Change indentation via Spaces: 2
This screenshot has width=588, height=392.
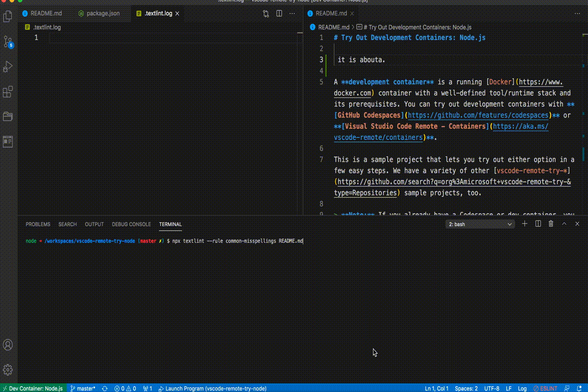point(466,388)
